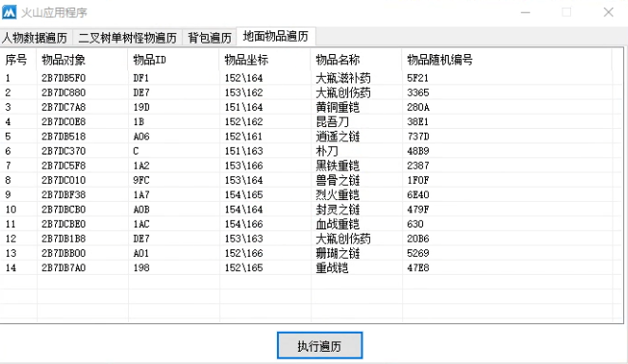Select item name 昆吾刀
628x364 pixels.
point(332,121)
